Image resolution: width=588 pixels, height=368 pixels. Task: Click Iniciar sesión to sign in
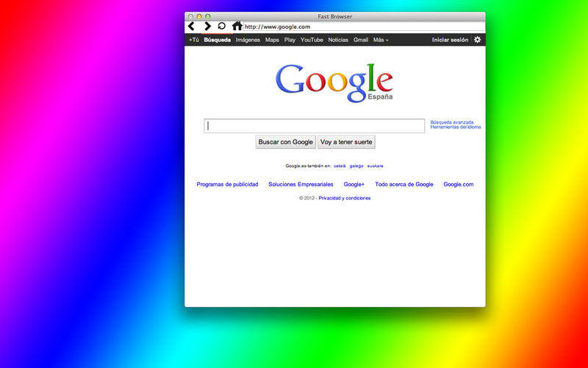click(x=450, y=40)
